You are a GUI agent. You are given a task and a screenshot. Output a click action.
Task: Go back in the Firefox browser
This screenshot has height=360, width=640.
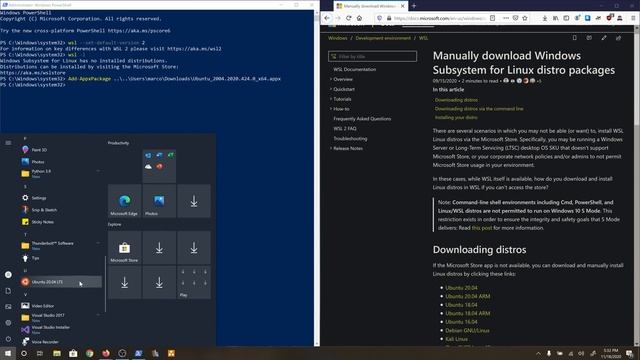(327, 18)
